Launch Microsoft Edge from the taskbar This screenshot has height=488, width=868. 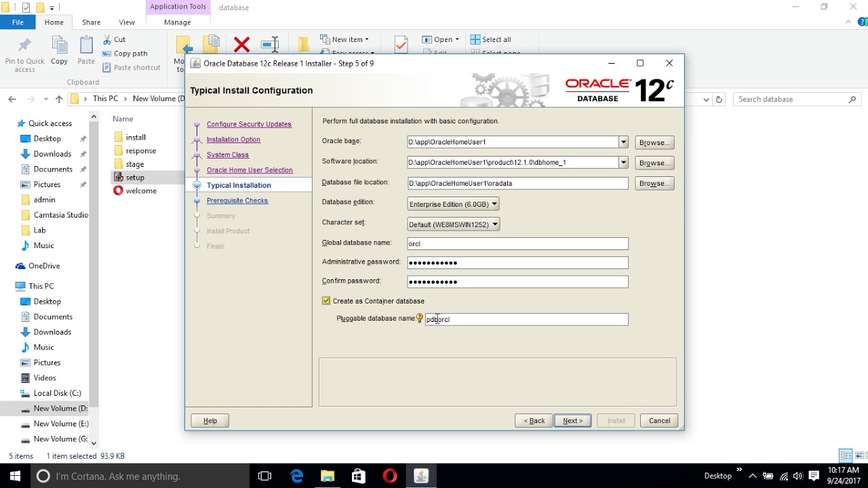296,476
